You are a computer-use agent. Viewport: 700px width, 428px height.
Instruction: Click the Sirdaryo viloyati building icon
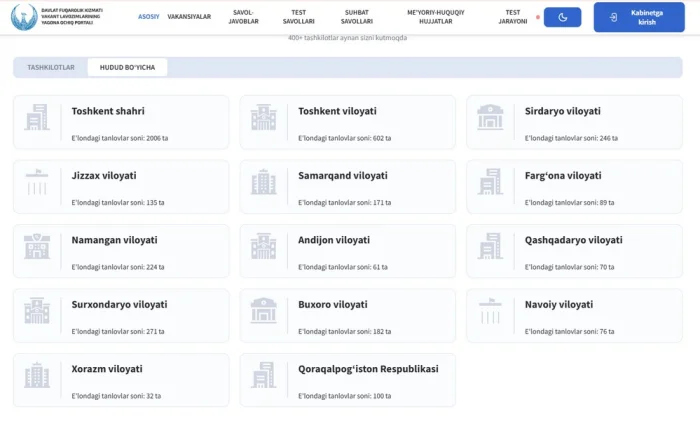pos(490,118)
